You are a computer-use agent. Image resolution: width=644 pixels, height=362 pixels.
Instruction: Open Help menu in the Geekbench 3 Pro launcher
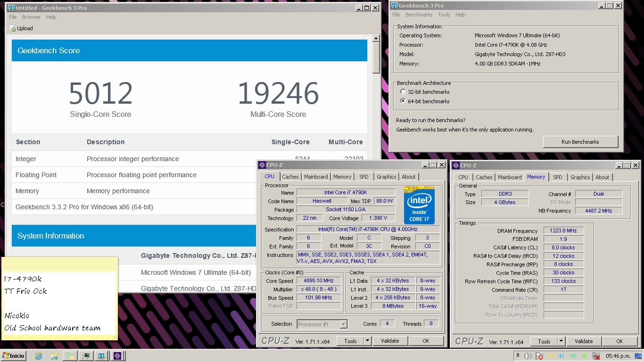460,15
